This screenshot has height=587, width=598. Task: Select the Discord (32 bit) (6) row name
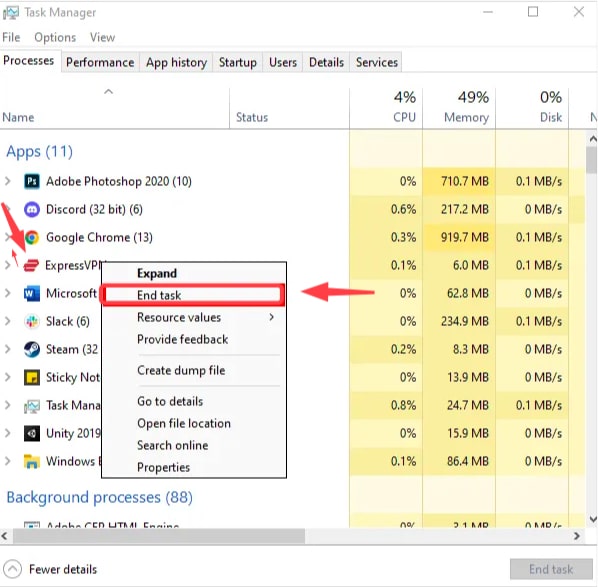(x=94, y=209)
